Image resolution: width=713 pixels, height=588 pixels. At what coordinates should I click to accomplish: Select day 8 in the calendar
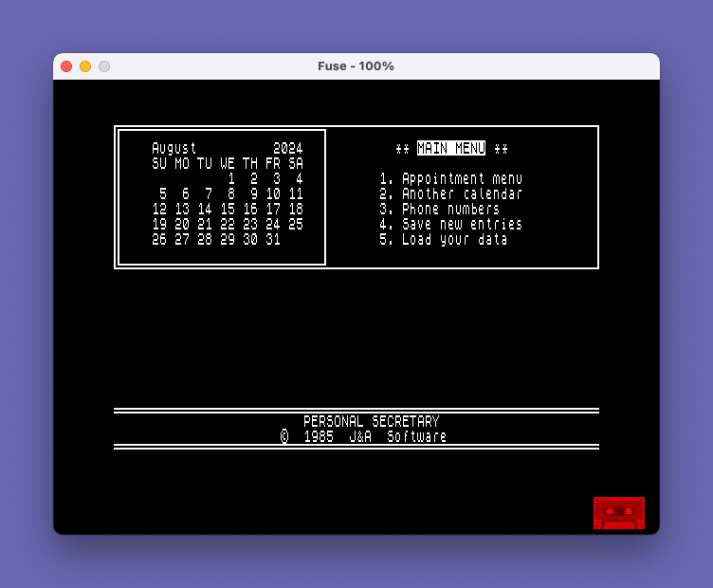coord(231,194)
